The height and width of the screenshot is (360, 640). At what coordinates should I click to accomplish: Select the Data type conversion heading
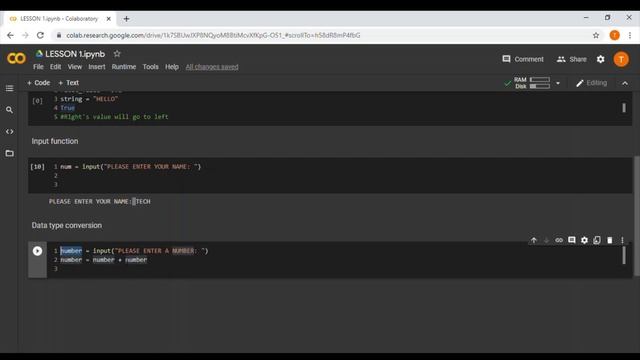(67, 225)
